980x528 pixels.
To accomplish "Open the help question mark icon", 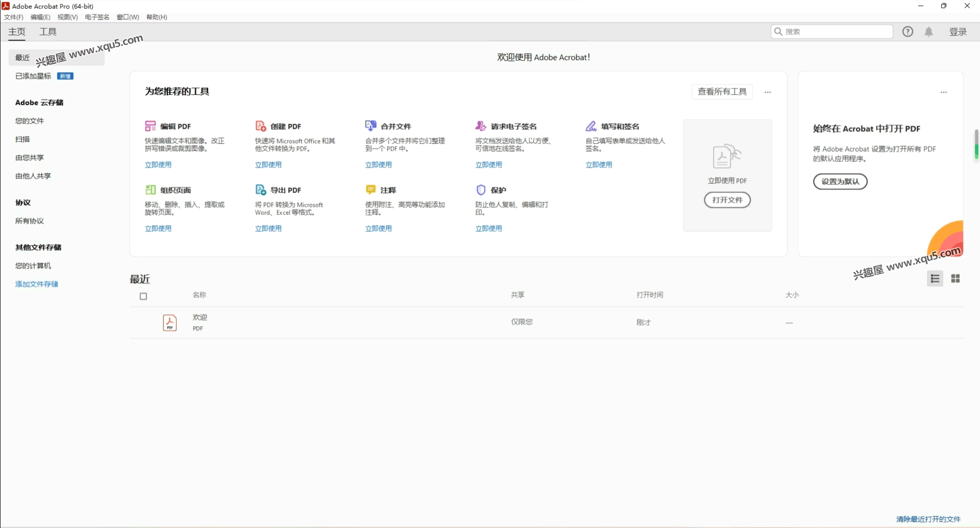I will tap(908, 32).
